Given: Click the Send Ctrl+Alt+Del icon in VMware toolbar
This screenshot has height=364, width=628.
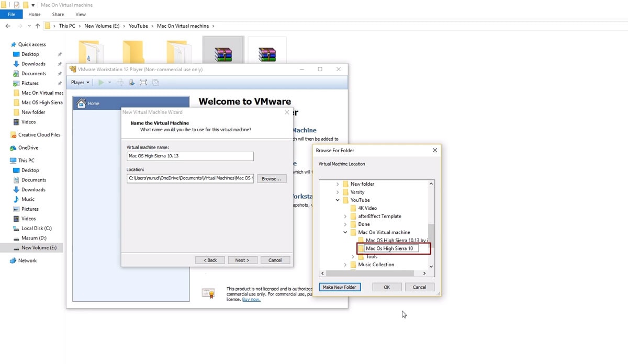Looking at the screenshot, I should pyautogui.click(x=120, y=83).
